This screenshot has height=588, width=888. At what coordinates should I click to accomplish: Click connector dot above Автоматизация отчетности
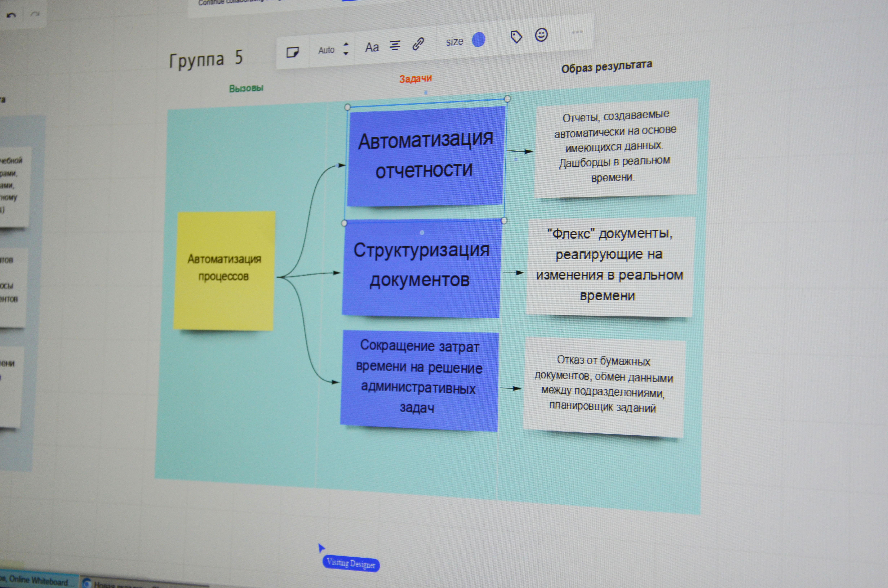click(426, 92)
